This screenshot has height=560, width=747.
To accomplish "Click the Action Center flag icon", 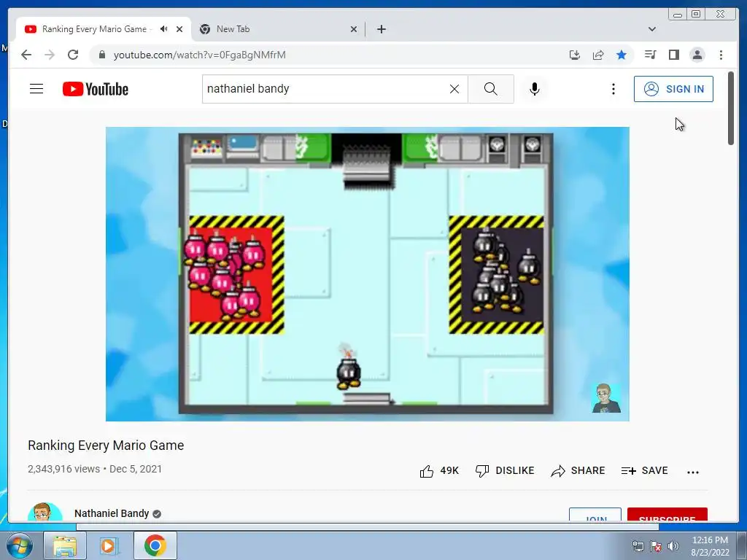I will point(656,546).
